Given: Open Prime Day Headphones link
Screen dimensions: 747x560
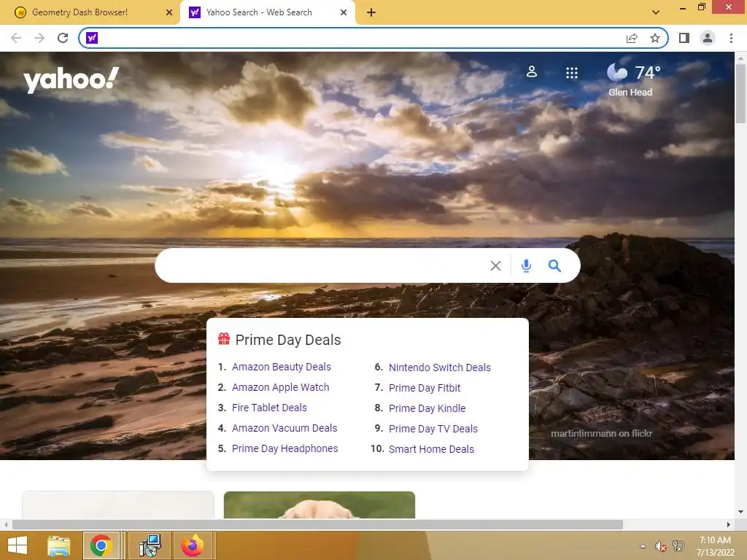Looking at the screenshot, I should (x=285, y=448).
